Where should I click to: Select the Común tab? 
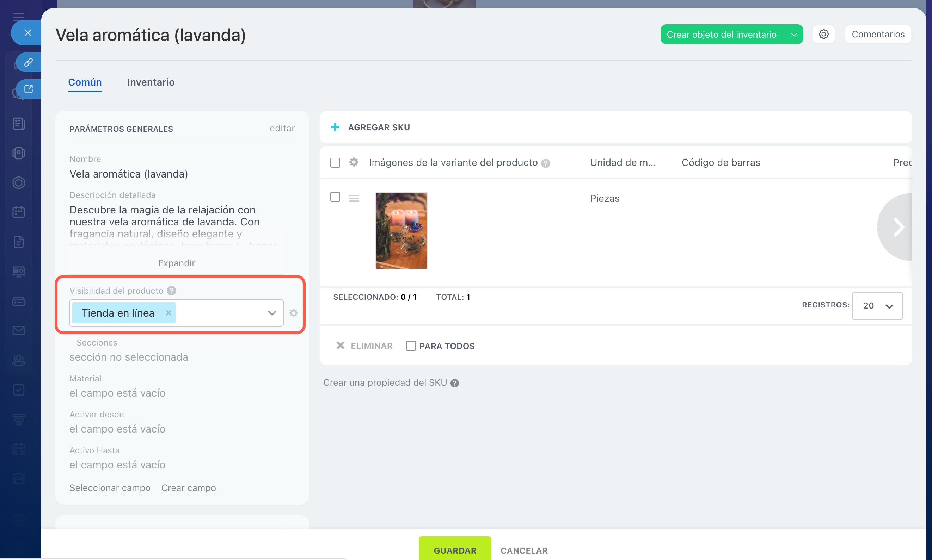[x=85, y=82]
